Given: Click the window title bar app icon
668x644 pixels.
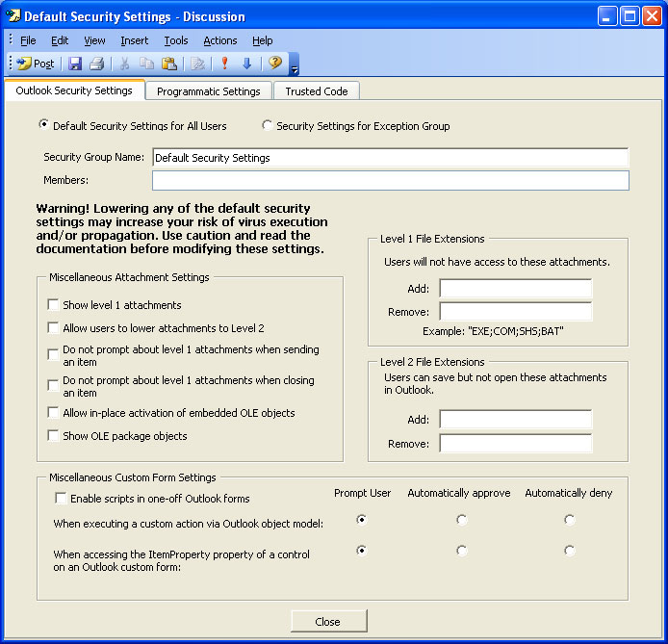Looking at the screenshot, I should pos(13,16).
